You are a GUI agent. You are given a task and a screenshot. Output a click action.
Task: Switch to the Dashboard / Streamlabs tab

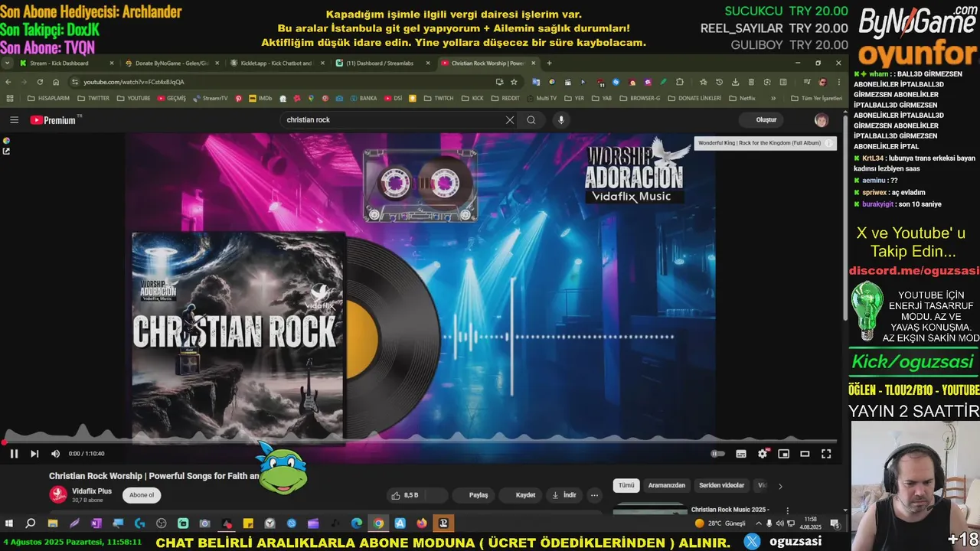383,64
